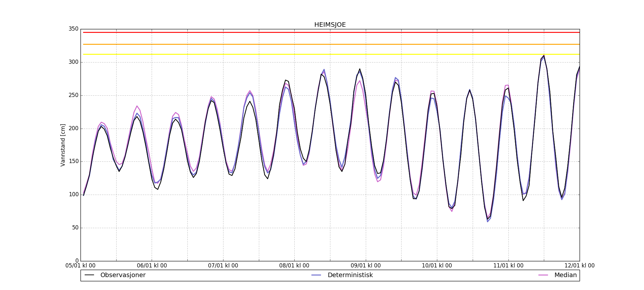Image resolution: width=644 pixels, height=290 pixels.
Task: Click the 350 y-axis tick label
Action: tap(73, 29)
